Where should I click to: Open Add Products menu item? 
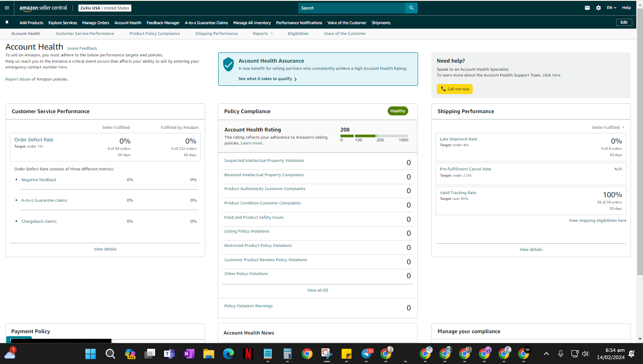[x=31, y=23]
